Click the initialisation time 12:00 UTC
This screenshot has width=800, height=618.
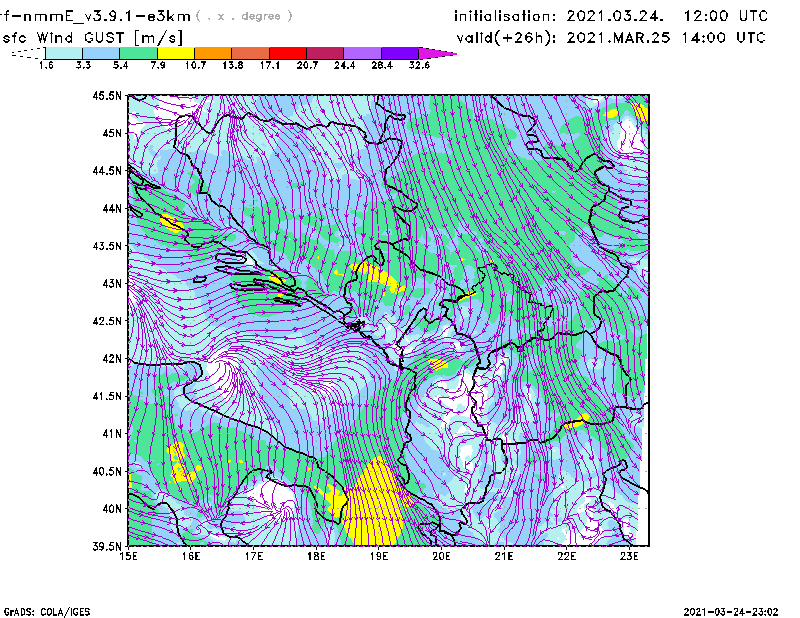726,16
